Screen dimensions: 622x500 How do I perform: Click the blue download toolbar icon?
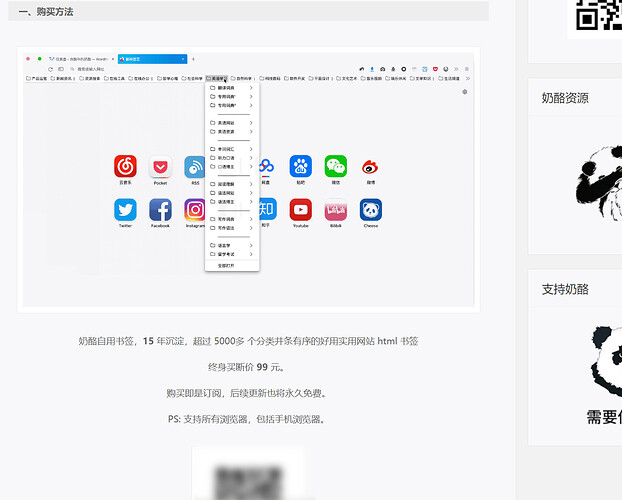[372, 69]
